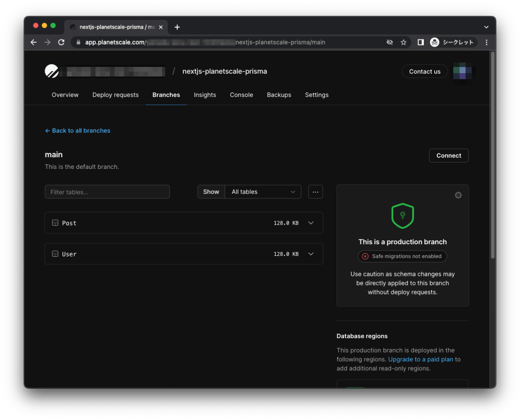
Task: Click the PlanetScale logo icon
Action: (52, 71)
